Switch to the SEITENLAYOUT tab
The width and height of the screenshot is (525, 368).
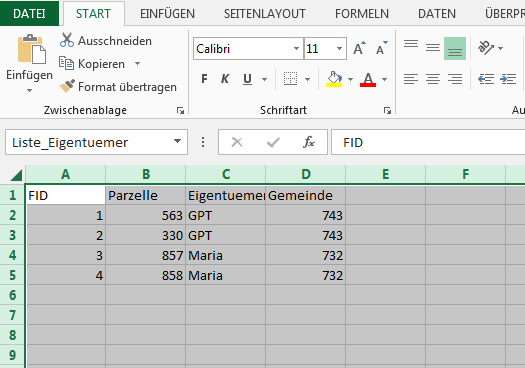point(265,14)
